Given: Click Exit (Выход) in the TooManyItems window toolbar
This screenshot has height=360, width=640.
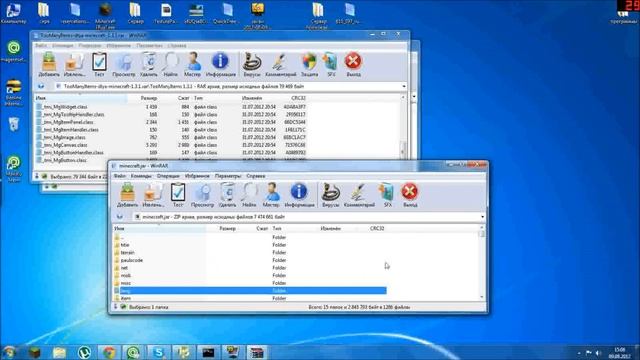Looking at the screenshot, I should click(353, 64).
